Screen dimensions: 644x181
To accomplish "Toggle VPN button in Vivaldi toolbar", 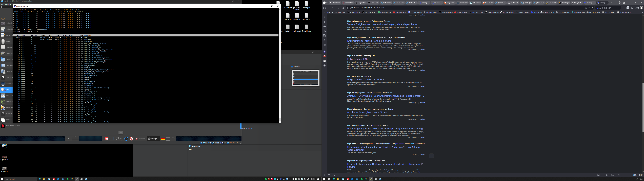I will pyautogui.click(x=637, y=8).
